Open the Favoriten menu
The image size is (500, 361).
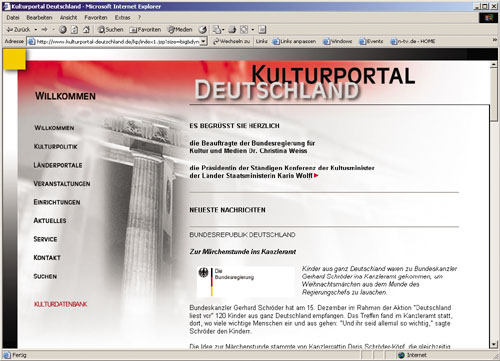point(96,17)
